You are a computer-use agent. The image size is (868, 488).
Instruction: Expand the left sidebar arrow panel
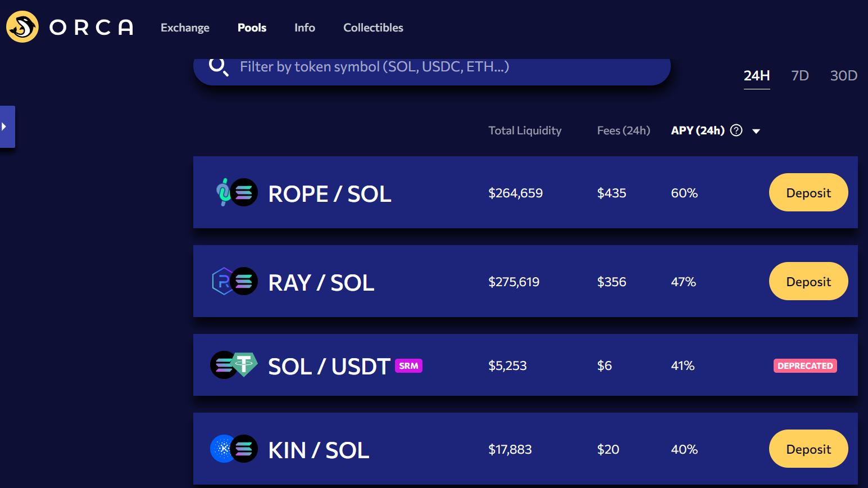click(x=7, y=126)
